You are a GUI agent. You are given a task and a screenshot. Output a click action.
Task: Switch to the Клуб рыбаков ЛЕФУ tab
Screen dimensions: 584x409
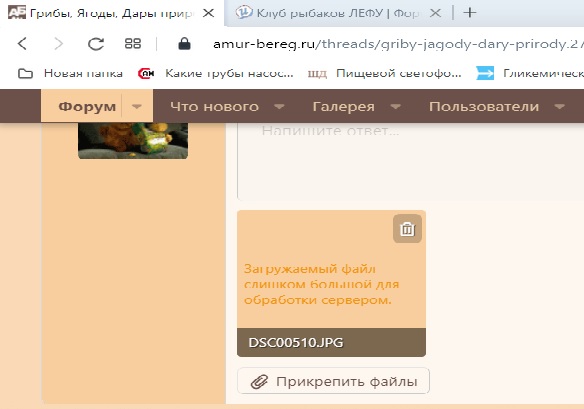pos(338,13)
